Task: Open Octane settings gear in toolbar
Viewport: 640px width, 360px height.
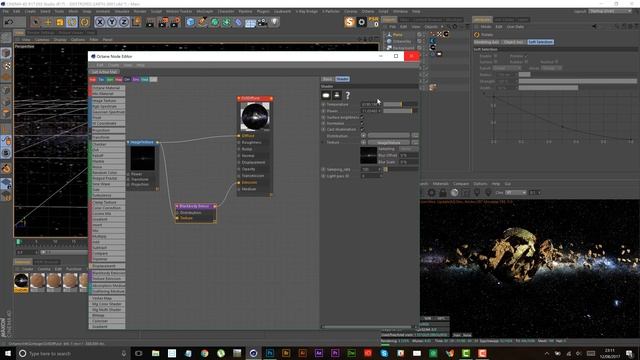Action: (362, 22)
